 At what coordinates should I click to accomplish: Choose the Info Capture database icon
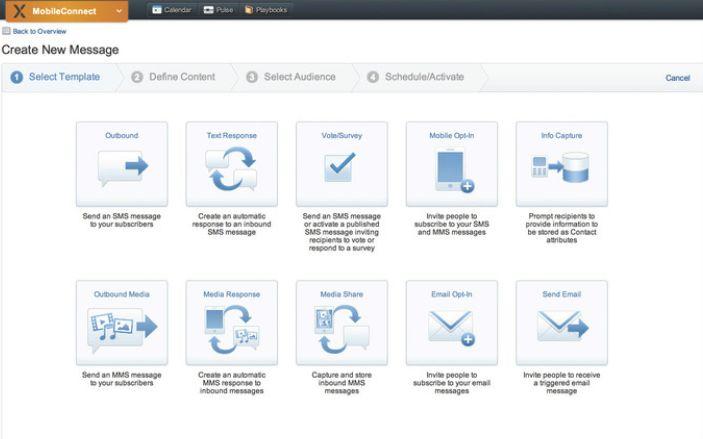pyautogui.click(x=560, y=168)
